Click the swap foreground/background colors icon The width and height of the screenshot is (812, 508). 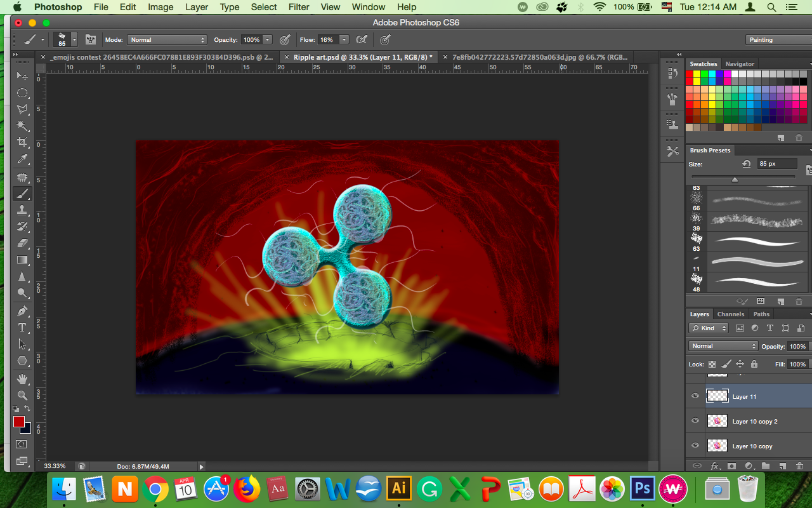(27, 409)
